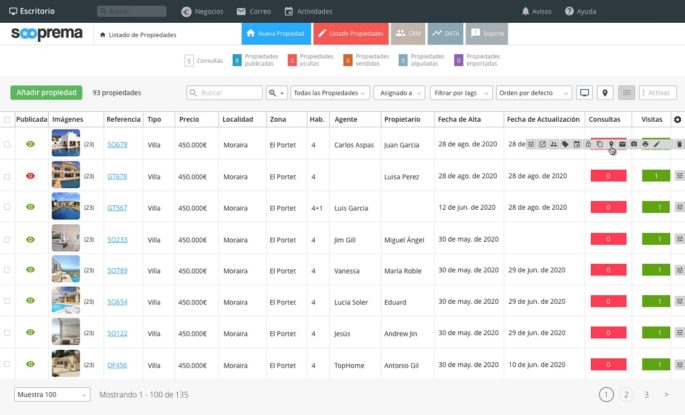Toggle published eye for GT678 property
Viewport: 685px width, 415px height.
pos(31,176)
